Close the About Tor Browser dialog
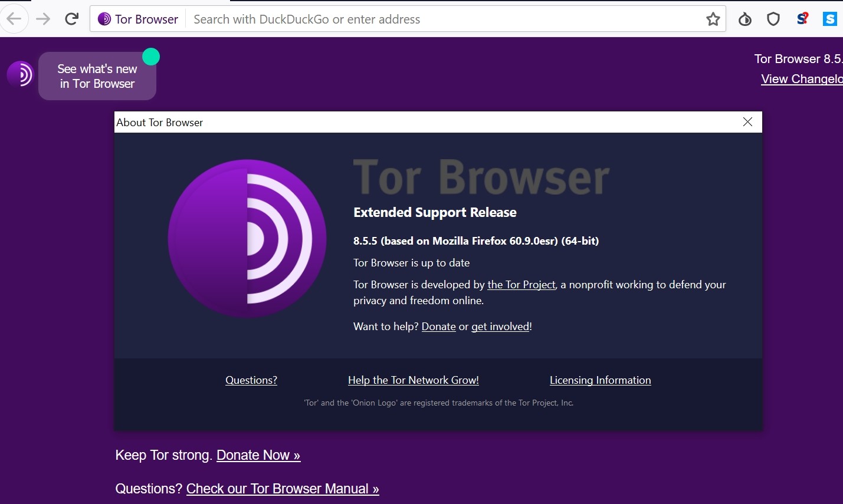This screenshot has width=843, height=504. 747,121
